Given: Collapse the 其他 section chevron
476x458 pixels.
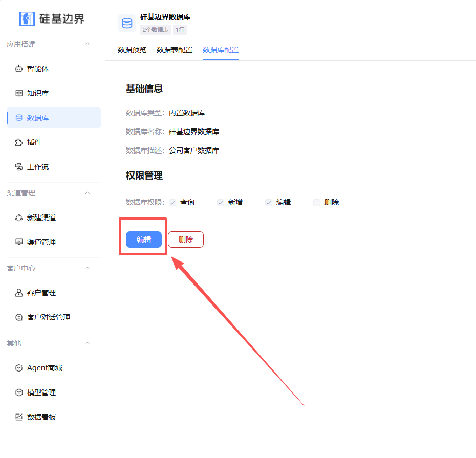Looking at the screenshot, I should click(x=88, y=343).
